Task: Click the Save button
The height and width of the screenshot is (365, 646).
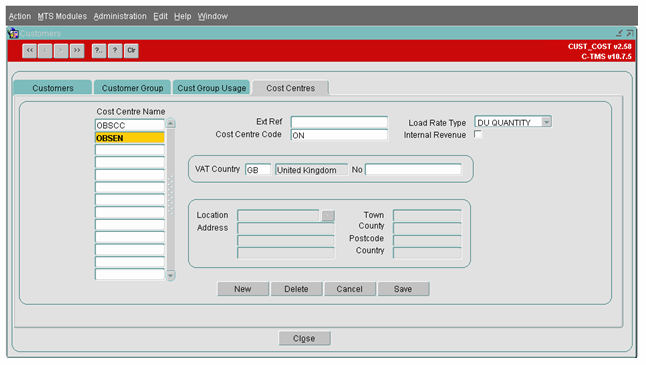Action: point(403,289)
